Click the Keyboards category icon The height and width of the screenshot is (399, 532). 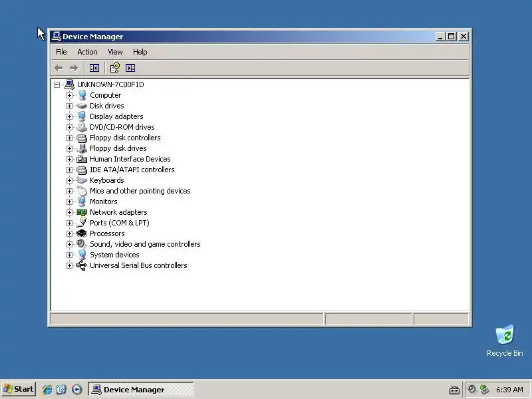click(82, 180)
